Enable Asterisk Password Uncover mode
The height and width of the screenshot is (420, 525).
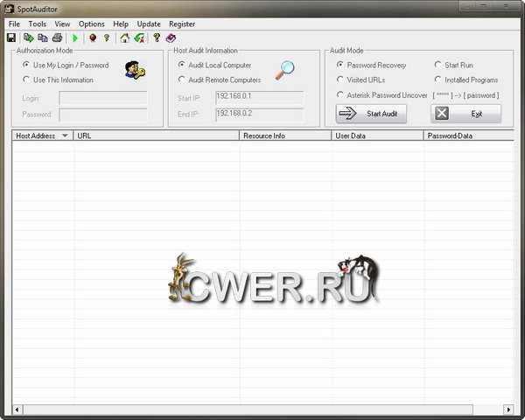pos(340,94)
